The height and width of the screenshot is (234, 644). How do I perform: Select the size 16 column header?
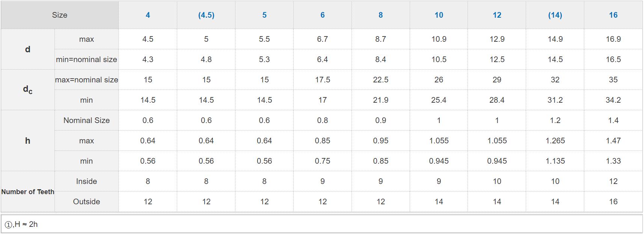click(x=613, y=15)
